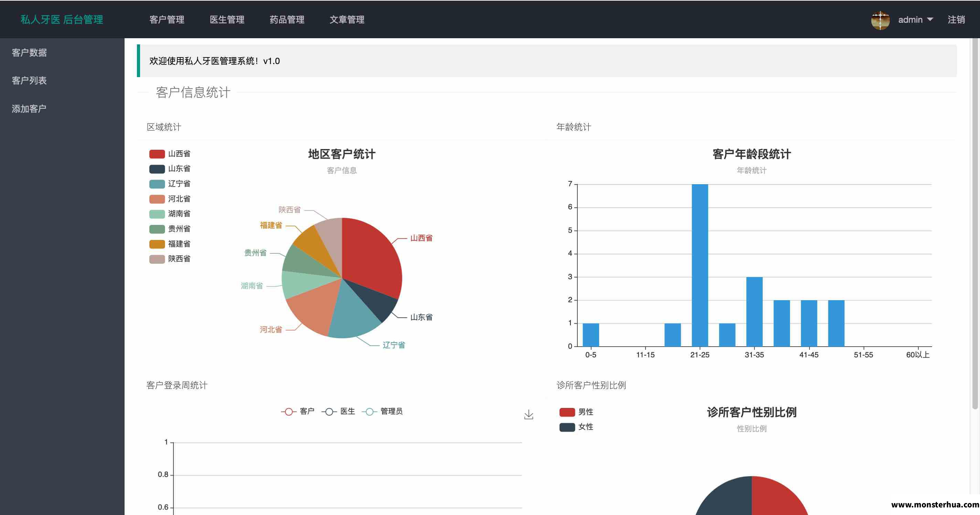Image resolution: width=980 pixels, height=515 pixels.
Task: Toggle 医生 series in login chart legend
Action: tap(338, 411)
